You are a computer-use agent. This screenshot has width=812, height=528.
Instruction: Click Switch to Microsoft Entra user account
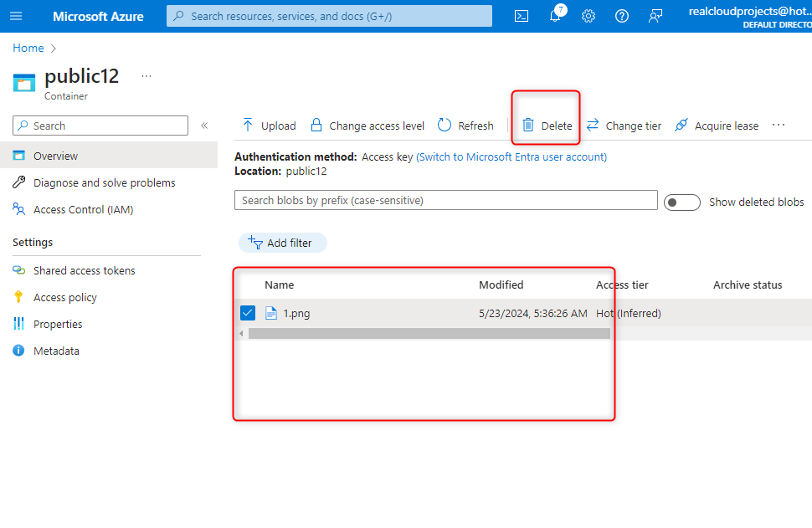511,156
